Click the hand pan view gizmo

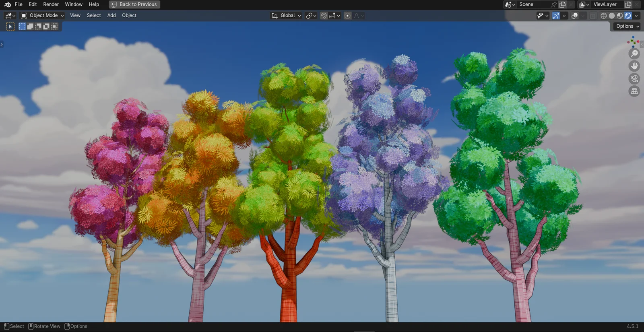point(634,66)
